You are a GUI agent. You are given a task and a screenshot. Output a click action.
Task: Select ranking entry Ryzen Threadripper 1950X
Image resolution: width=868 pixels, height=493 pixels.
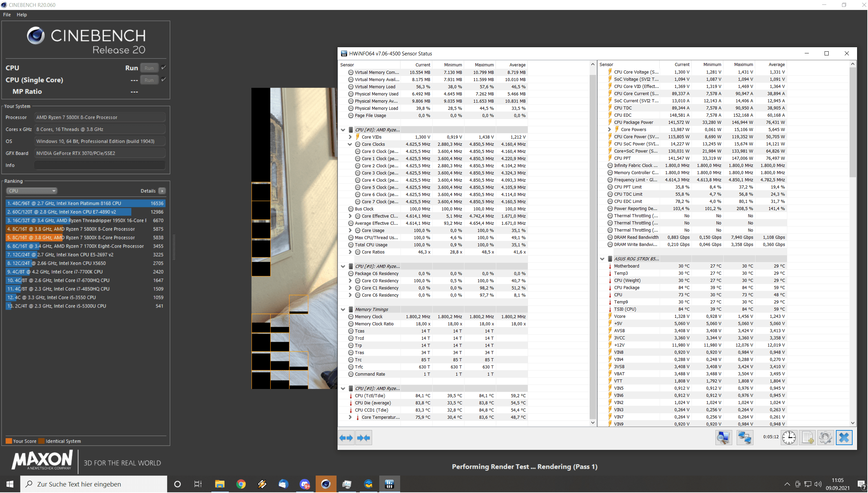(86, 221)
